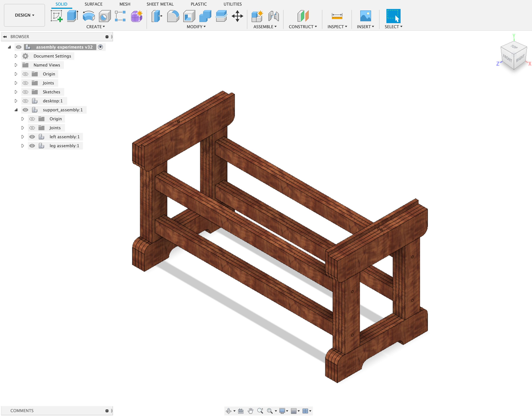Screen dimensions: 532x417
Task: Toggle visibility of Sketches folder
Action: pos(25,92)
